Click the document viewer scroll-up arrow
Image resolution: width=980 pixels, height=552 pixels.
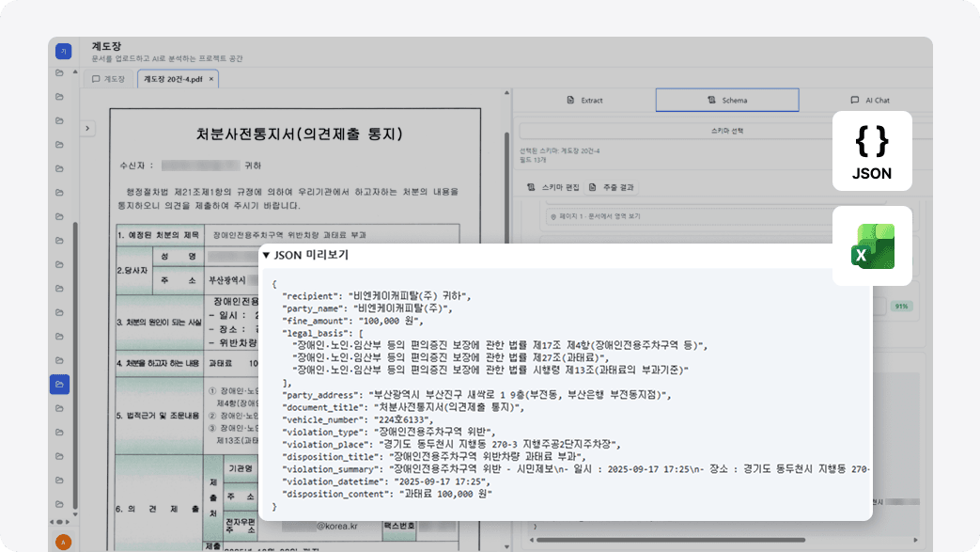tap(506, 92)
